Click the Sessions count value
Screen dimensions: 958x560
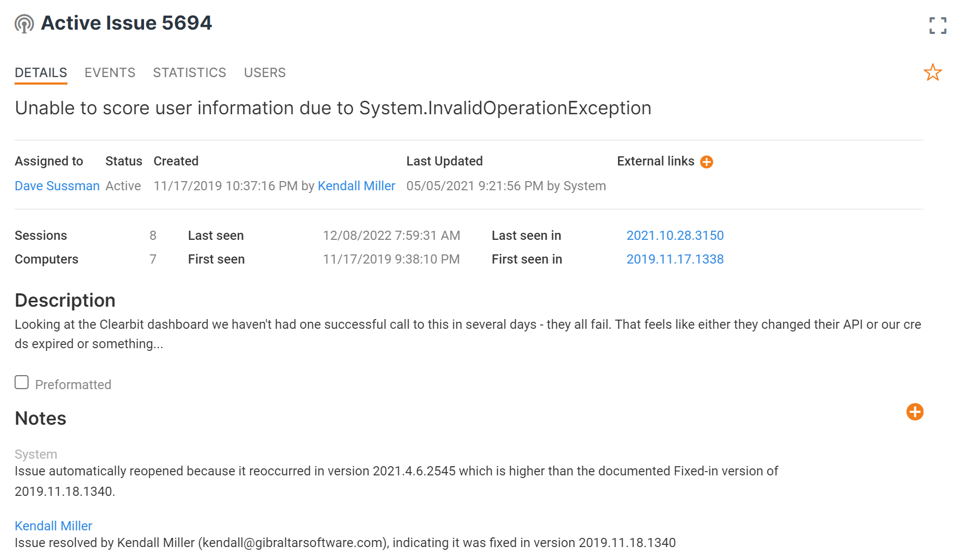[x=153, y=236]
